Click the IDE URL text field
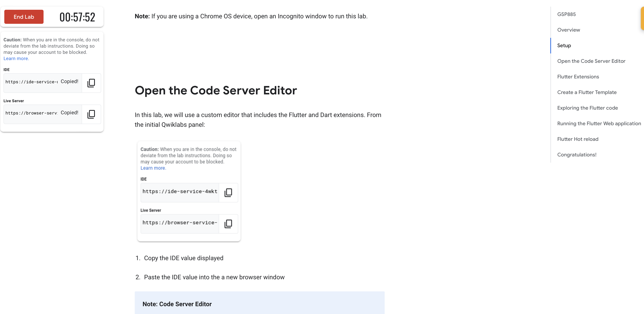644x314 pixels. tap(31, 82)
